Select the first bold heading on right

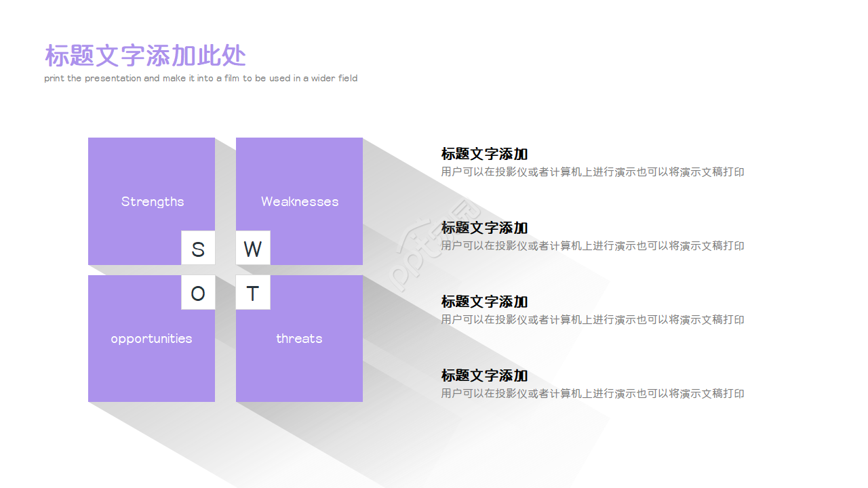pos(484,154)
